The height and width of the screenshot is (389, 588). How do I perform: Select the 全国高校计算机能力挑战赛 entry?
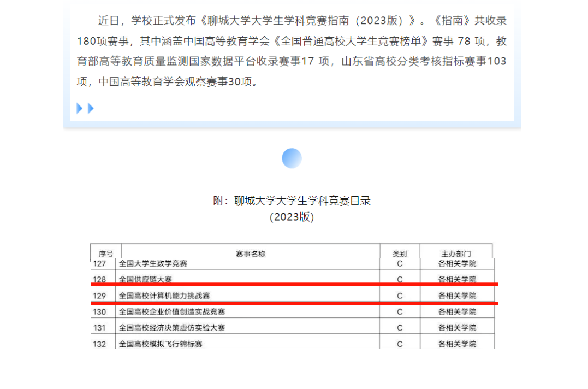pyautogui.click(x=164, y=296)
